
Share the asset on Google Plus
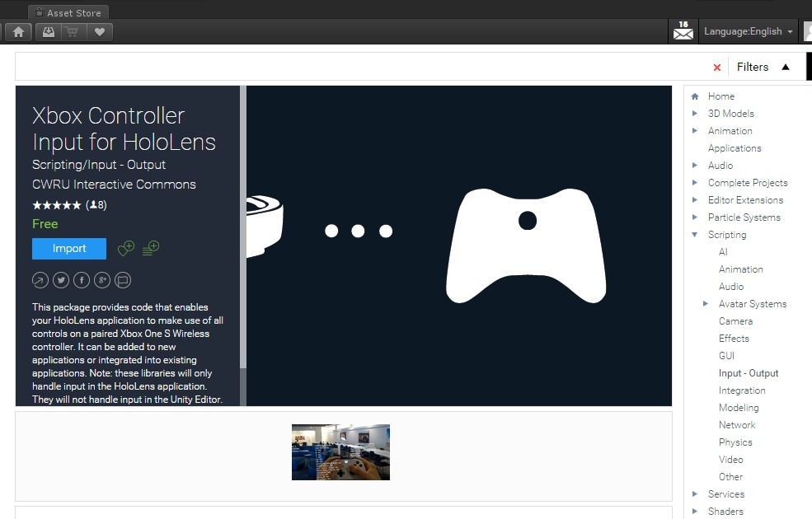pos(102,280)
